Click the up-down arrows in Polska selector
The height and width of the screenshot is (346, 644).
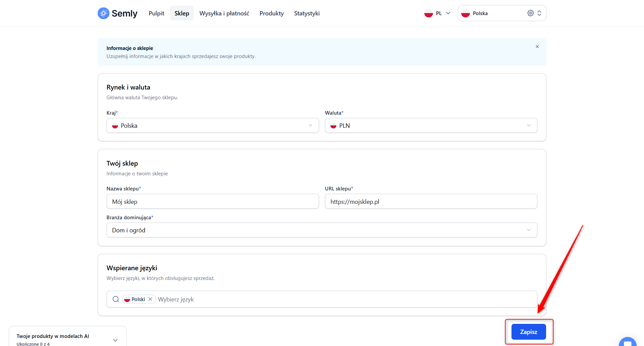click(x=539, y=13)
